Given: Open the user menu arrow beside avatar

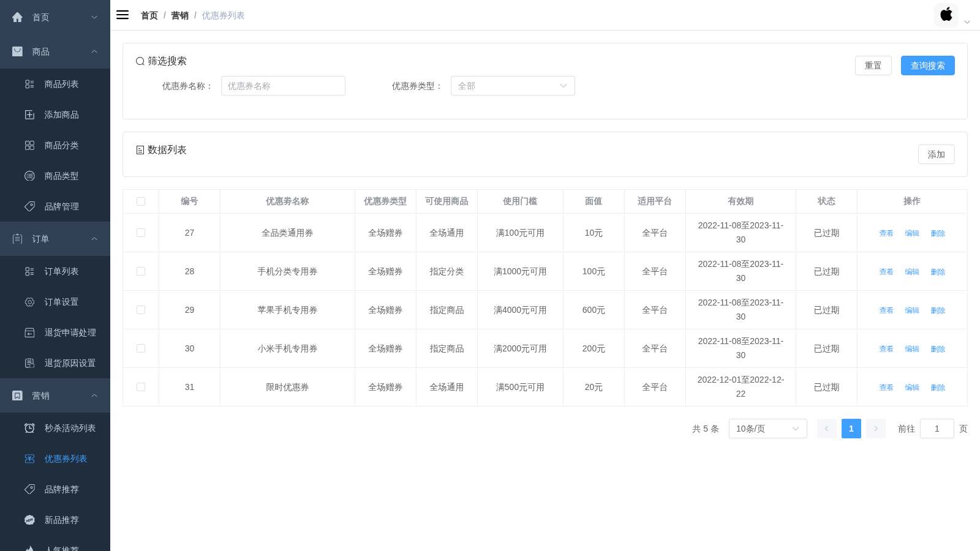Looking at the screenshot, I should click(967, 22).
